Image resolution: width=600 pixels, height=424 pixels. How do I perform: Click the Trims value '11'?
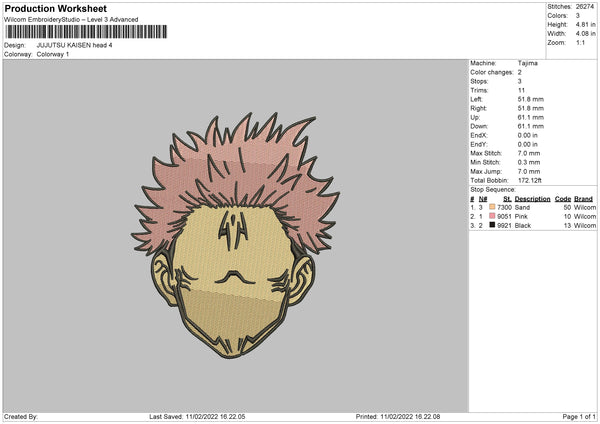coord(521,90)
